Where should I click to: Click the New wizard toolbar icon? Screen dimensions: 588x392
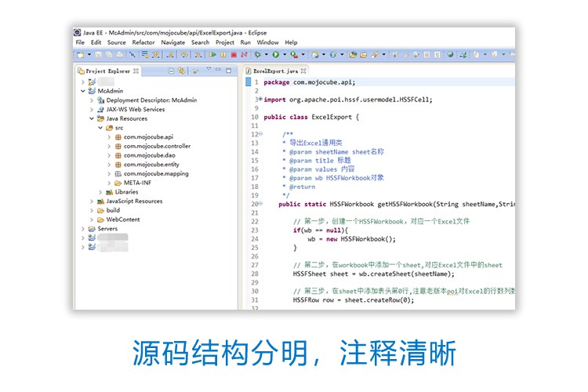coord(80,55)
